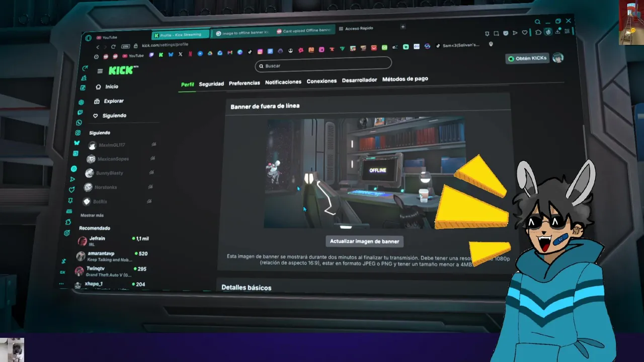Image resolution: width=644 pixels, height=362 pixels.
Task: Open recommended channel amarantavp
Action: [x=112, y=256]
